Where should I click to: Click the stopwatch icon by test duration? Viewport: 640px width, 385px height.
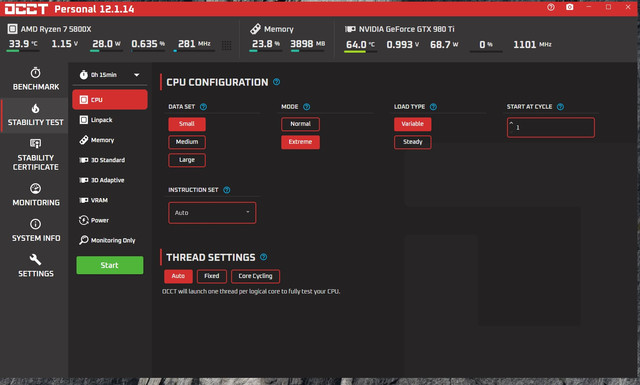tap(84, 75)
